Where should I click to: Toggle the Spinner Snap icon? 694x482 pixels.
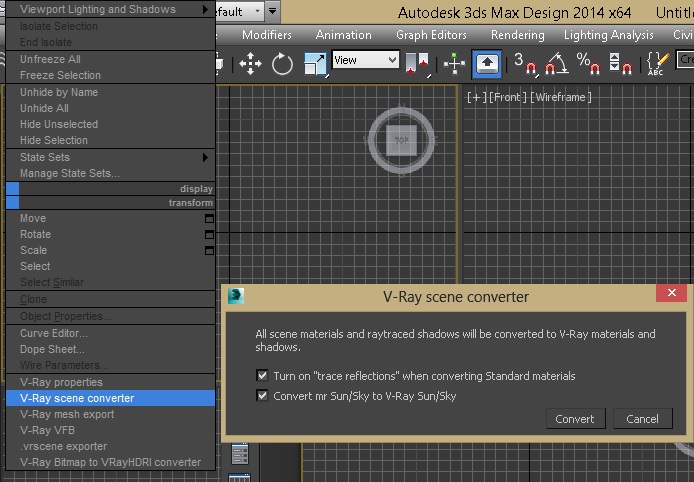(x=620, y=64)
